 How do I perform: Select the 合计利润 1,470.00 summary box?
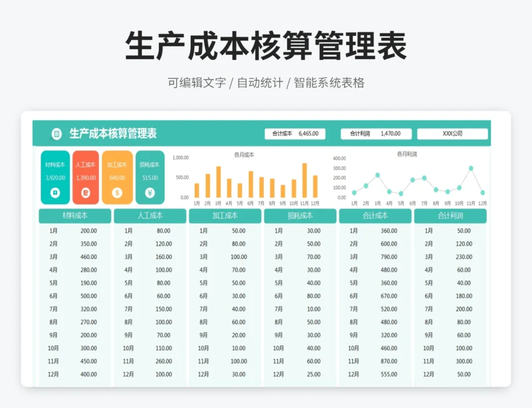[x=376, y=134]
